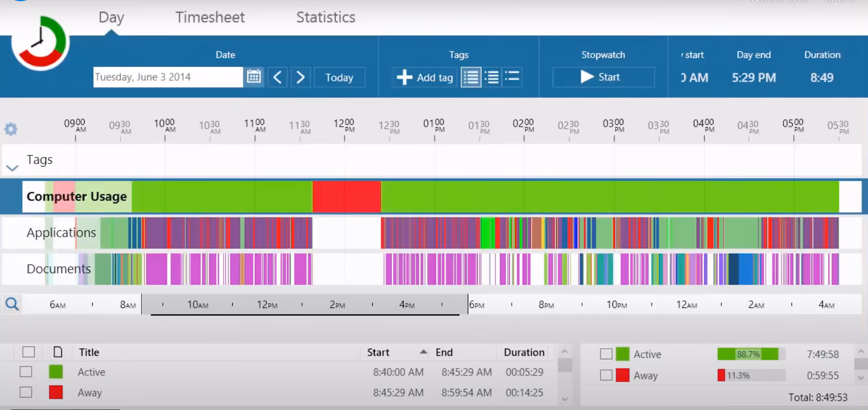This screenshot has width=868, height=410.
Task: Select the detailed tag list view
Action: pyautogui.click(x=471, y=77)
